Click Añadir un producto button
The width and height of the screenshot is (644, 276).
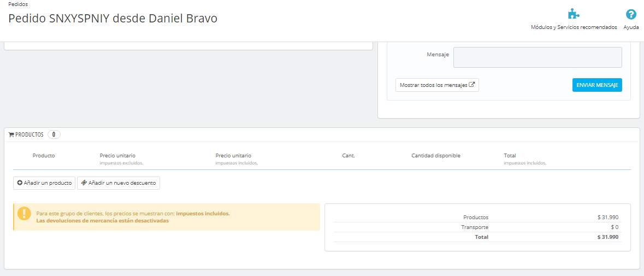coord(44,183)
